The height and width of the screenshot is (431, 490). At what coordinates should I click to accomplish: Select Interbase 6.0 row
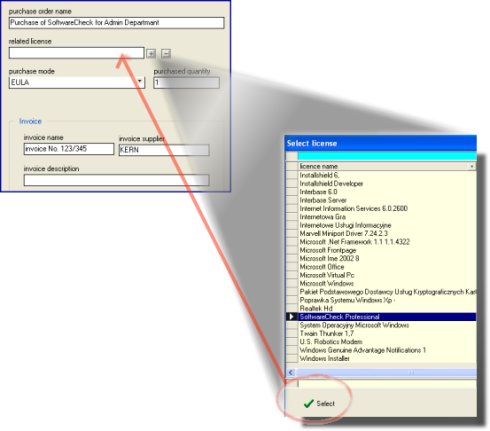point(387,192)
